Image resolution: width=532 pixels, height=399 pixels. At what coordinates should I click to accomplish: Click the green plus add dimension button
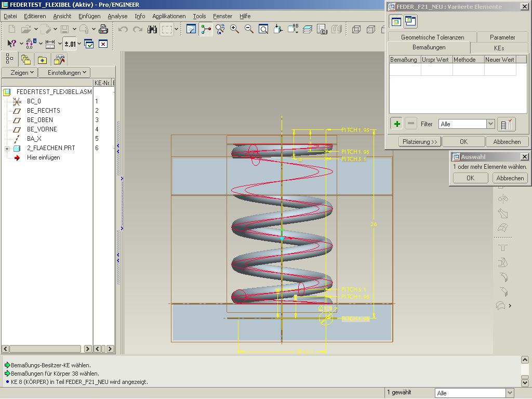pyautogui.click(x=397, y=124)
